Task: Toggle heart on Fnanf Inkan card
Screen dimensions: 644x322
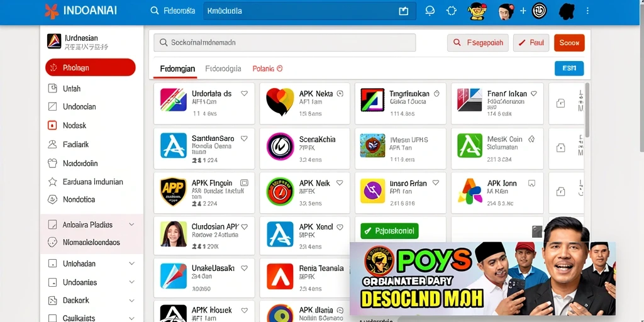Action: [x=533, y=94]
